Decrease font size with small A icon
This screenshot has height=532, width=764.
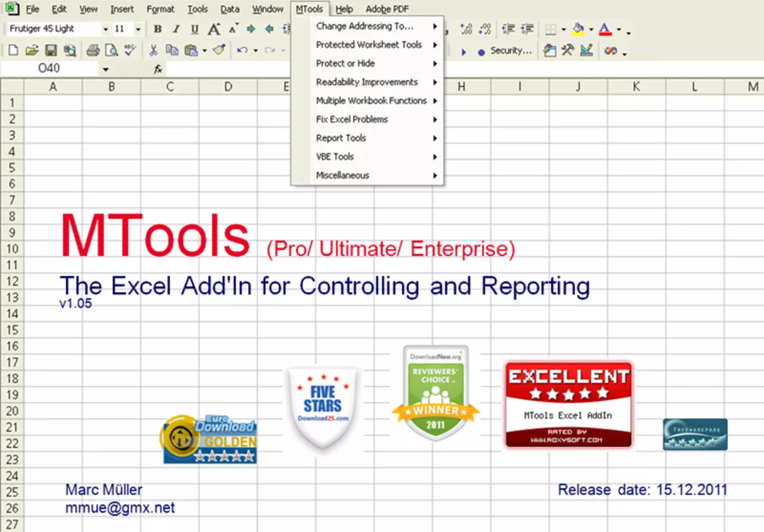[x=233, y=28]
